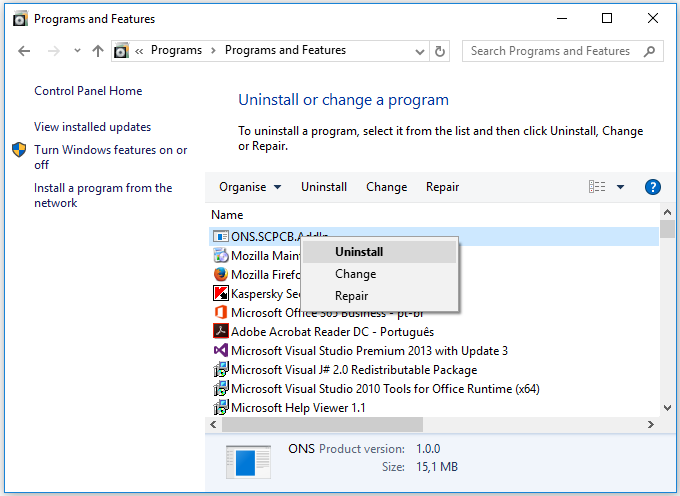
Task: Click the double-chevron breadcrumb overflow
Action: [139, 51]
